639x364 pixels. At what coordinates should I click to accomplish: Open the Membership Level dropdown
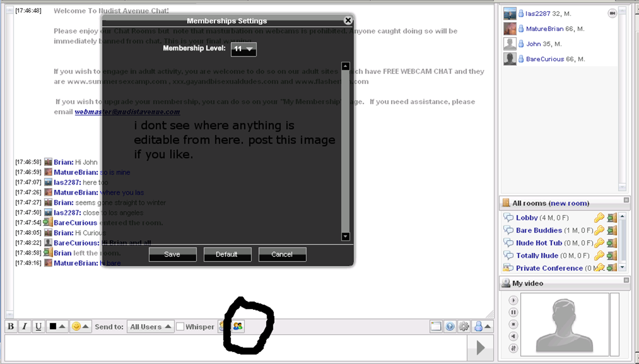pos(243,49)
